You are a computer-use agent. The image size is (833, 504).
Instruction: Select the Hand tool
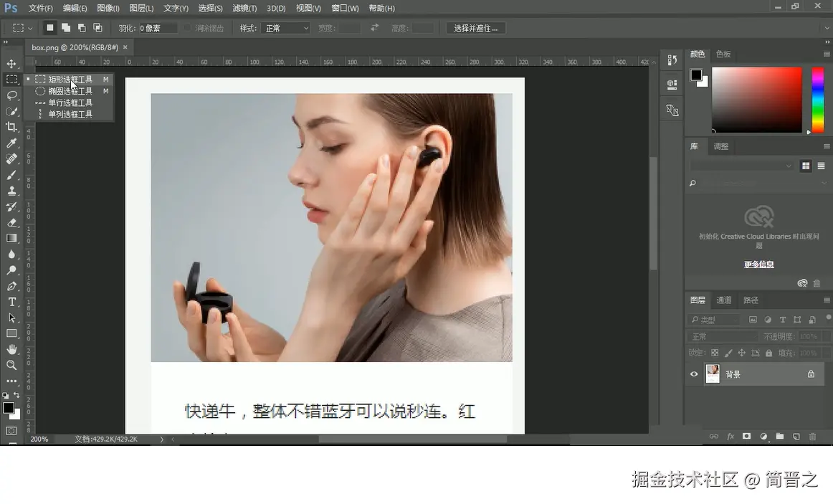point(10,350)
